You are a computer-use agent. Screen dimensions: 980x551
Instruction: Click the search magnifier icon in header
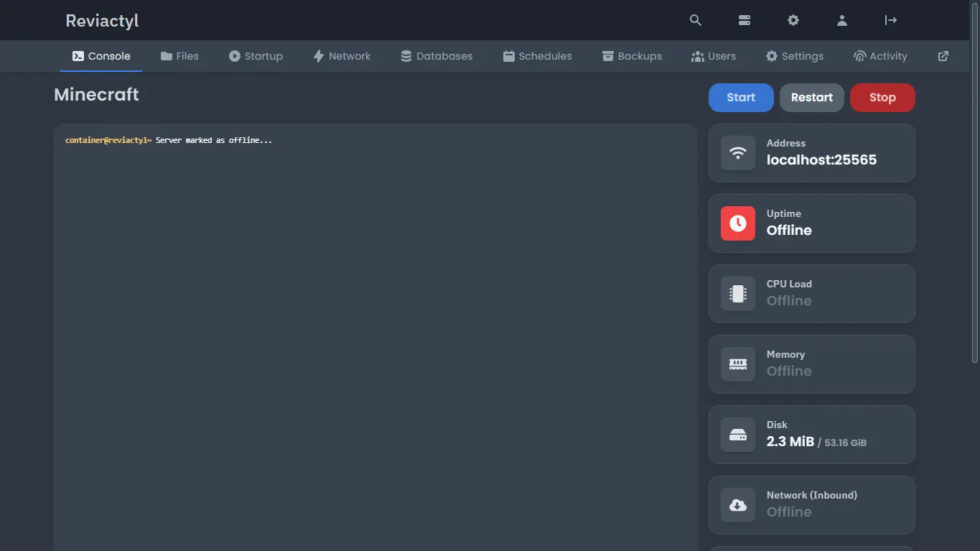(x=695, y=20)
